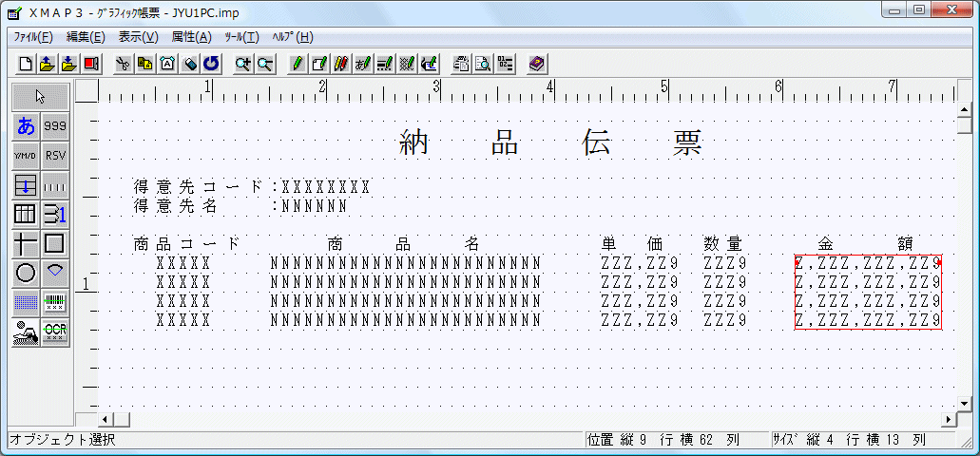Zoom out with the magnifier minus
This screenshot has height=456, width=980.
(265, 63)
